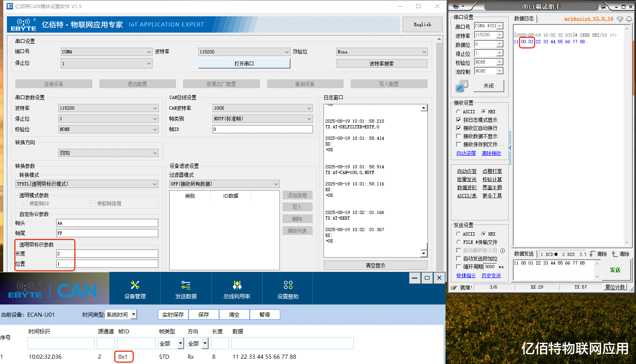Open 设置帮助 in the CAN tool
Viewport: 636px width, 364px height.
[288, 289]
